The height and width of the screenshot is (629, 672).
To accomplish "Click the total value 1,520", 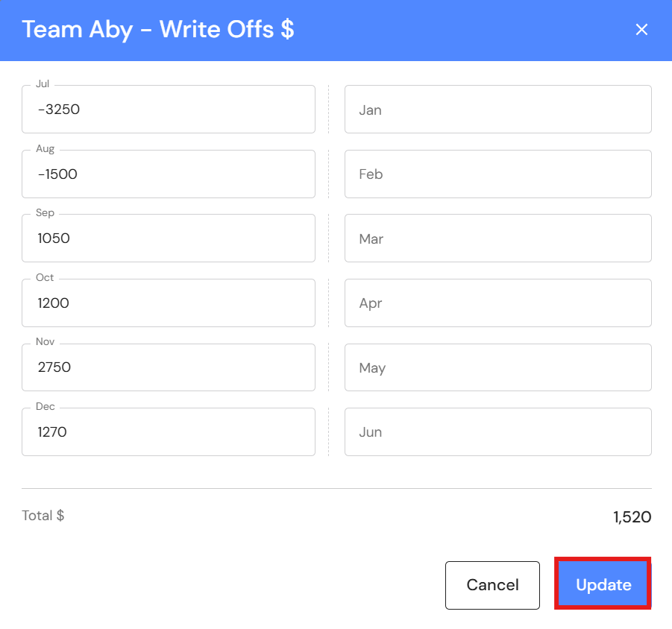I will [632, 516].
